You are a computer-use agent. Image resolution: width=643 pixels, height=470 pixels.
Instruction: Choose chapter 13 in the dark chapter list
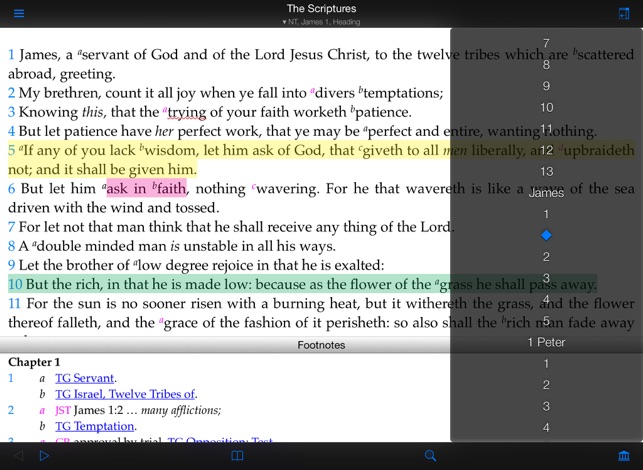pyautogui.click(x=547, y=171)
